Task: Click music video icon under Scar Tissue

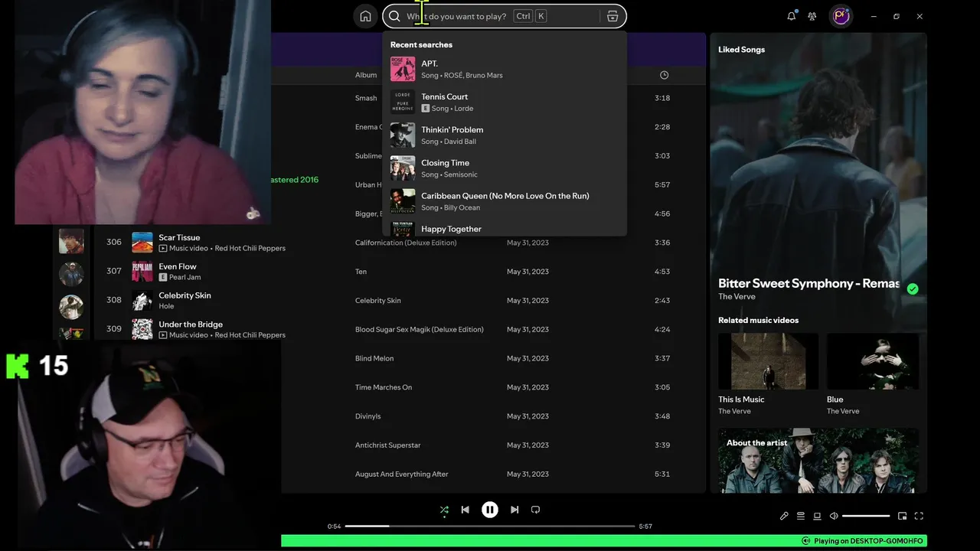Action: [x=163, y=249]
